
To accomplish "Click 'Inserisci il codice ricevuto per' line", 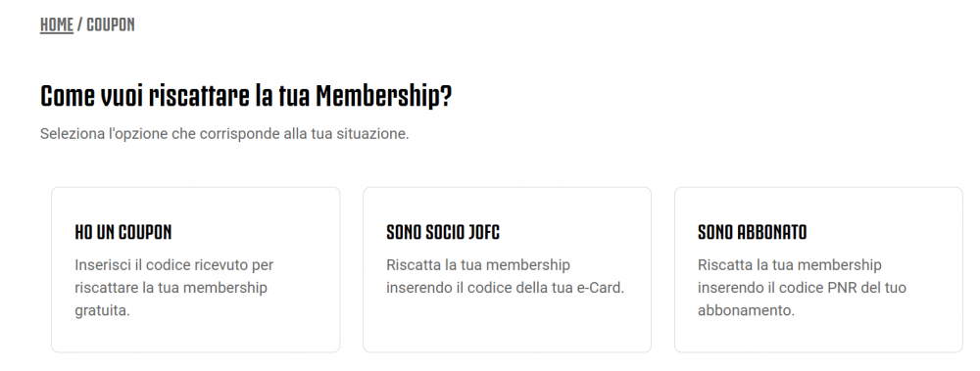I will [174, 265].
